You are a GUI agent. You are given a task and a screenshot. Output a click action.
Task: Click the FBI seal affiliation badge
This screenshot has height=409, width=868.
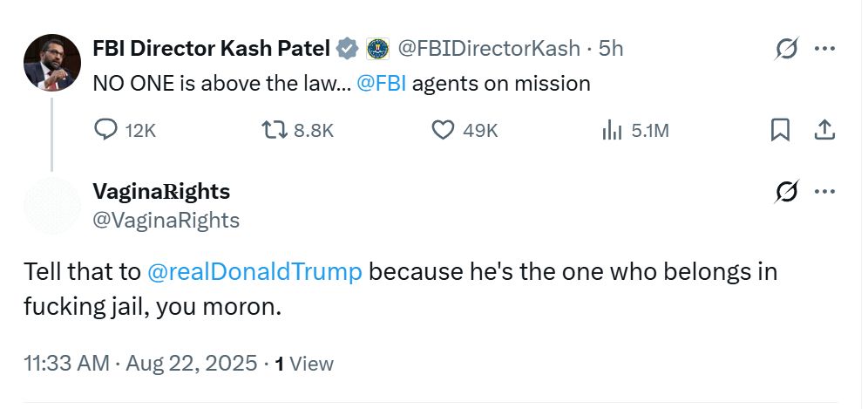[x=376, y=49]
